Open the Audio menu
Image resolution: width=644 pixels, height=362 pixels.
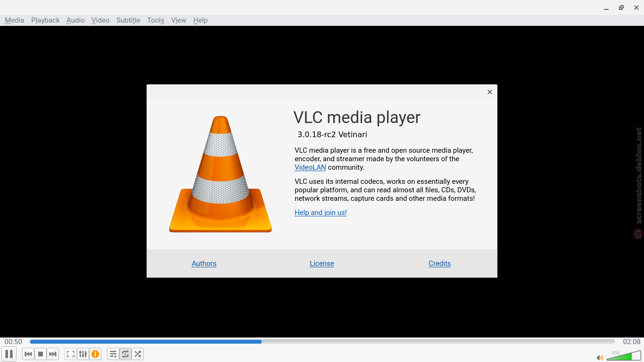pos(75,20)
